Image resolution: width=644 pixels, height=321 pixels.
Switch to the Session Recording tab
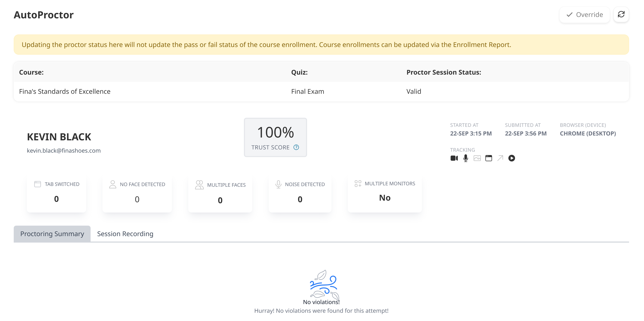(125, 234)
